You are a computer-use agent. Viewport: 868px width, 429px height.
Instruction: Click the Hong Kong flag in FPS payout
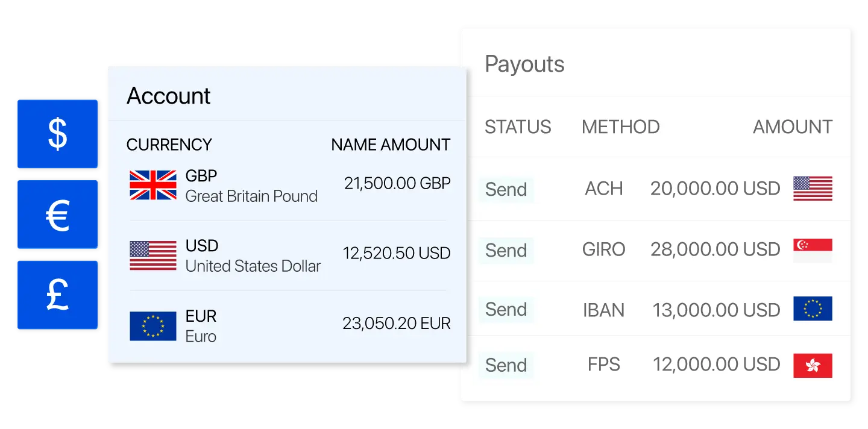813,365
